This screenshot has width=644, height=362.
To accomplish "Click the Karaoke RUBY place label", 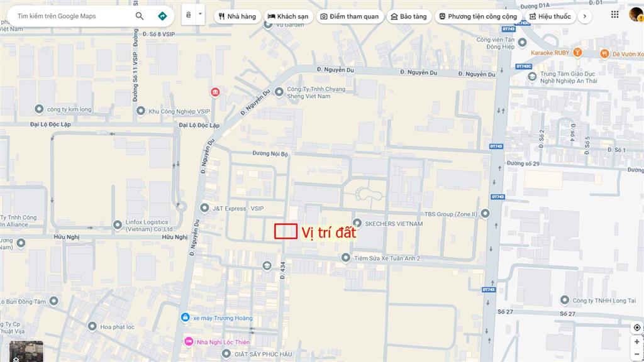I will [553, 52].
